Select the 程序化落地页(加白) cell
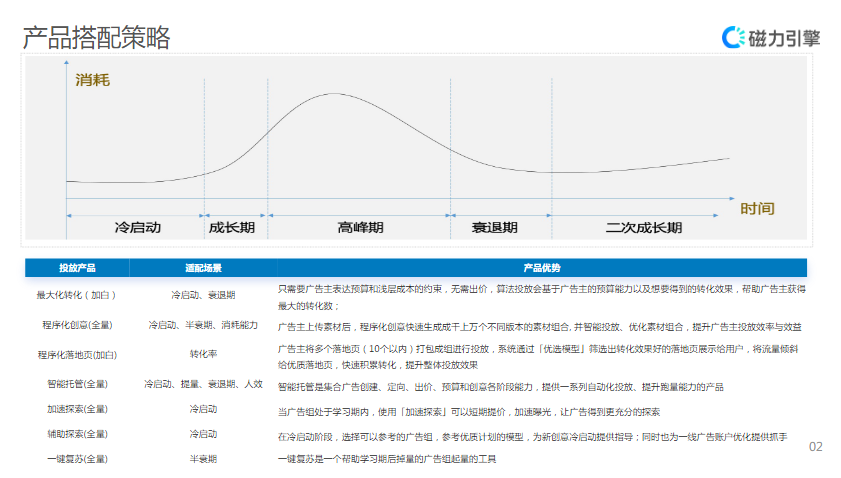841x478 pixels. (x=77, y=355)
